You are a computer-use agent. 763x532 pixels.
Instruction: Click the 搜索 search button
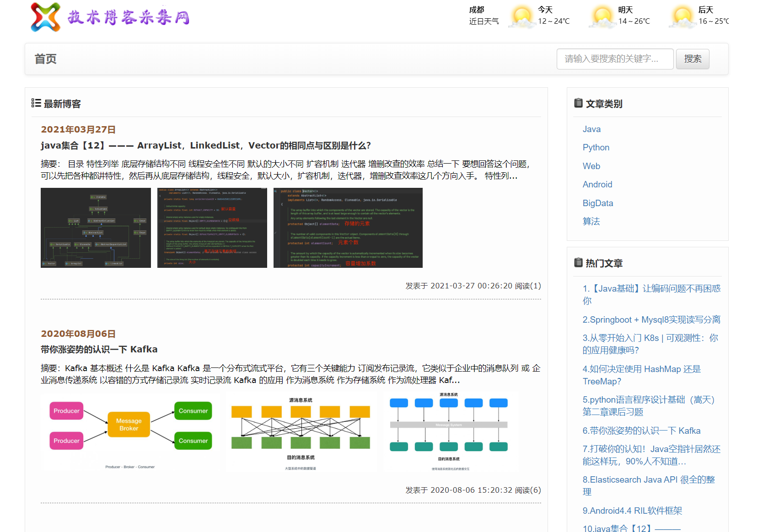[693, 59]
